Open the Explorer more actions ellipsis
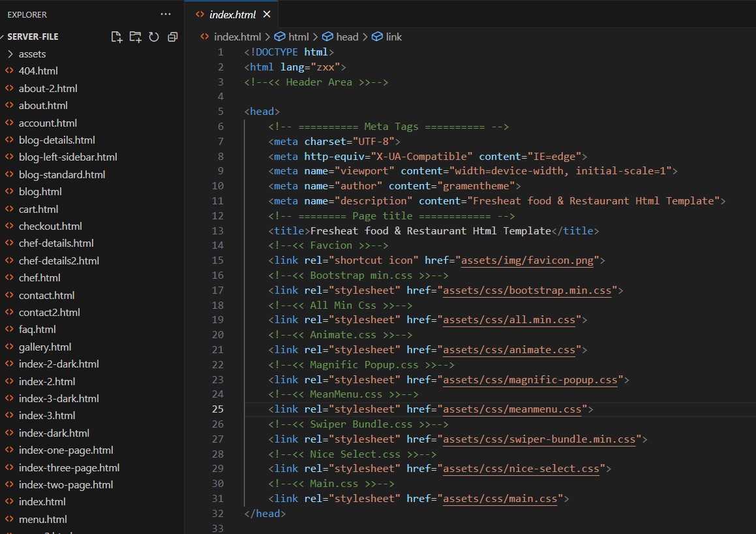 166,14
